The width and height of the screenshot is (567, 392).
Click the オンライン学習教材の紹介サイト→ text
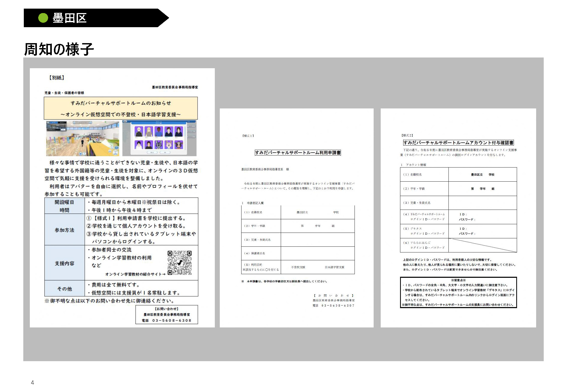[135, 274]
